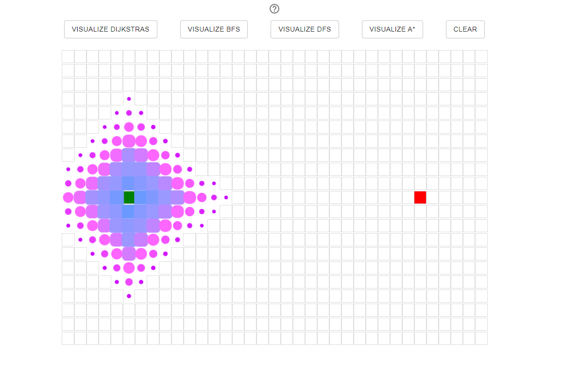
Task: Click the rightmost small magenta dot in start row
Action: 226,197
